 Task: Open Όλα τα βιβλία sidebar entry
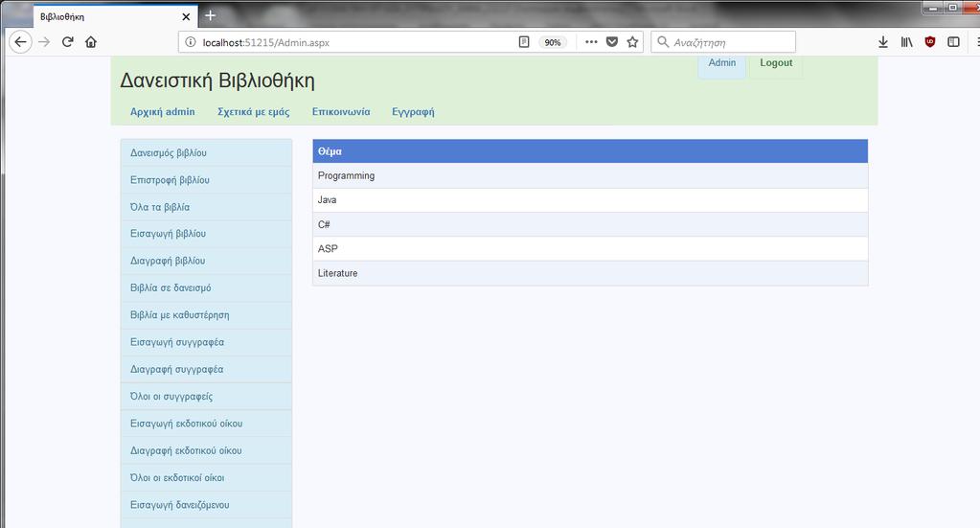206,207
